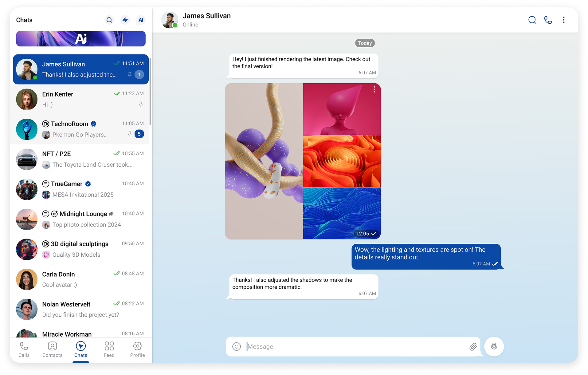This screenshot has width=588, height=375.
Task: Click the small Ai icon button in Chats header
Action: pos(141,20)
